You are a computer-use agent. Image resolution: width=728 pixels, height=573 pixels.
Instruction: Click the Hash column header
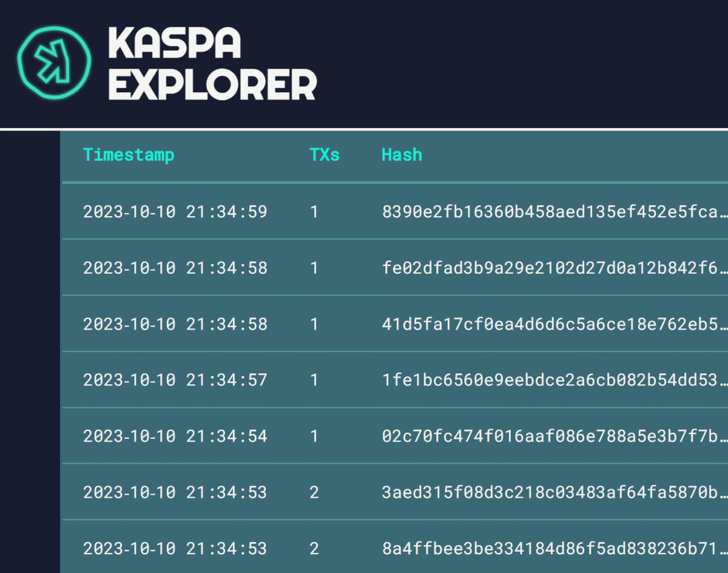pyautogui.click(x=402, y=155)
